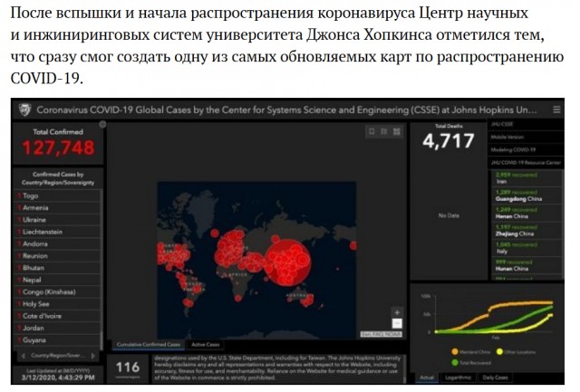580x392 pixels.
Task: Click the Esri attribution label on map
Action: (381, 334)
